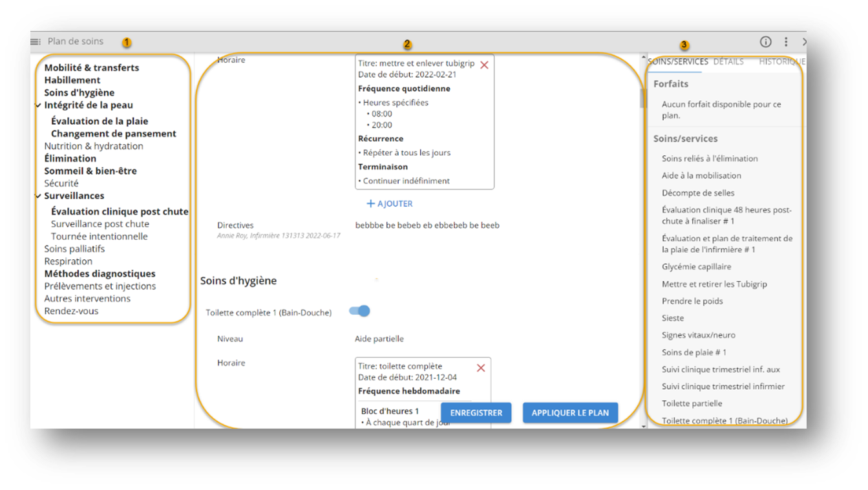Screen dimensions: 868x490
Task: Select Signes vitaux/neuro service
Action: point(698,335)
